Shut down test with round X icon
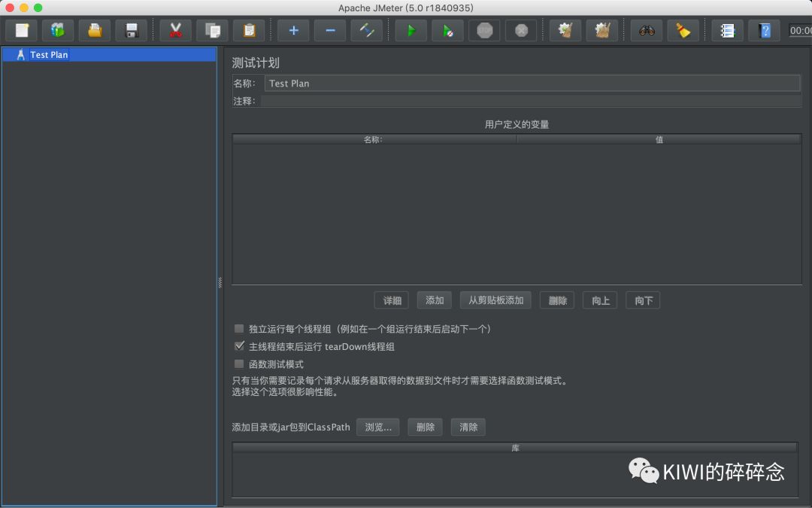 [522, 31]
